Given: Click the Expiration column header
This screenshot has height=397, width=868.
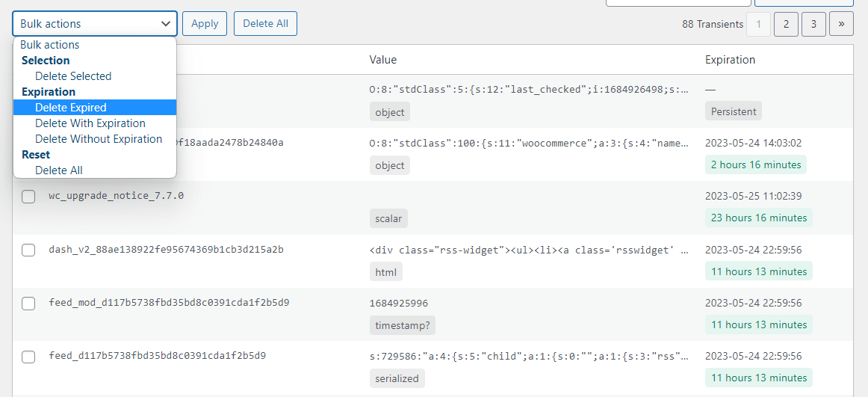Looking at the screenshot, I should [730, 60].
